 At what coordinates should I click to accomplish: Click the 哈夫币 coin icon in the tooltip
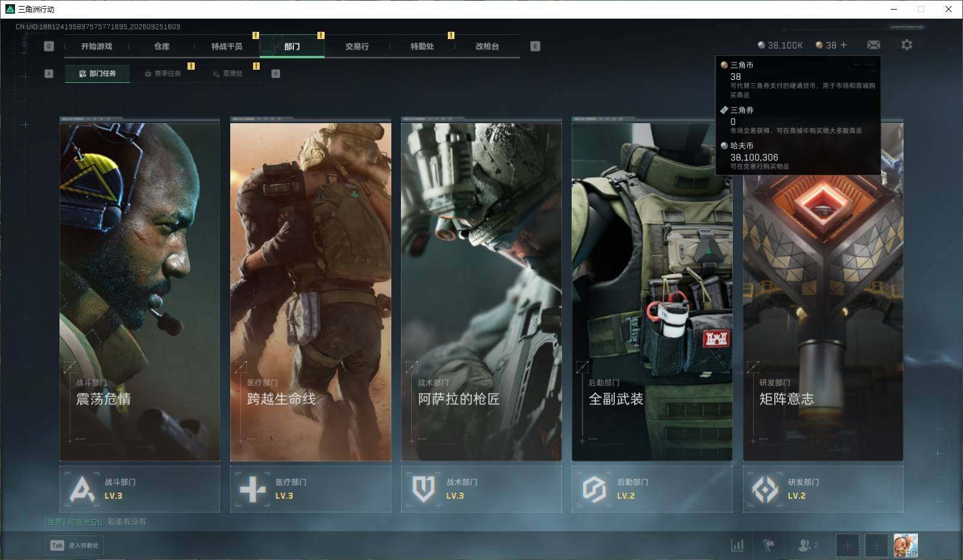pos(724,145)
